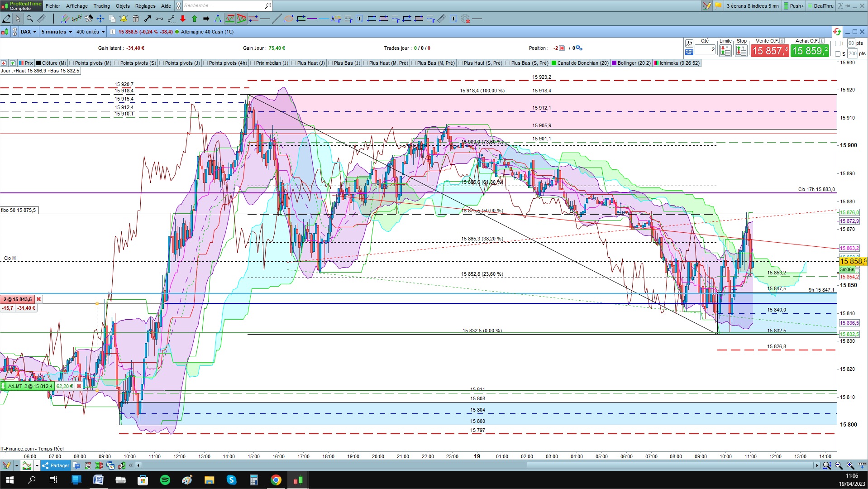Click the purple Bollinger color swatch

[614, 63]
